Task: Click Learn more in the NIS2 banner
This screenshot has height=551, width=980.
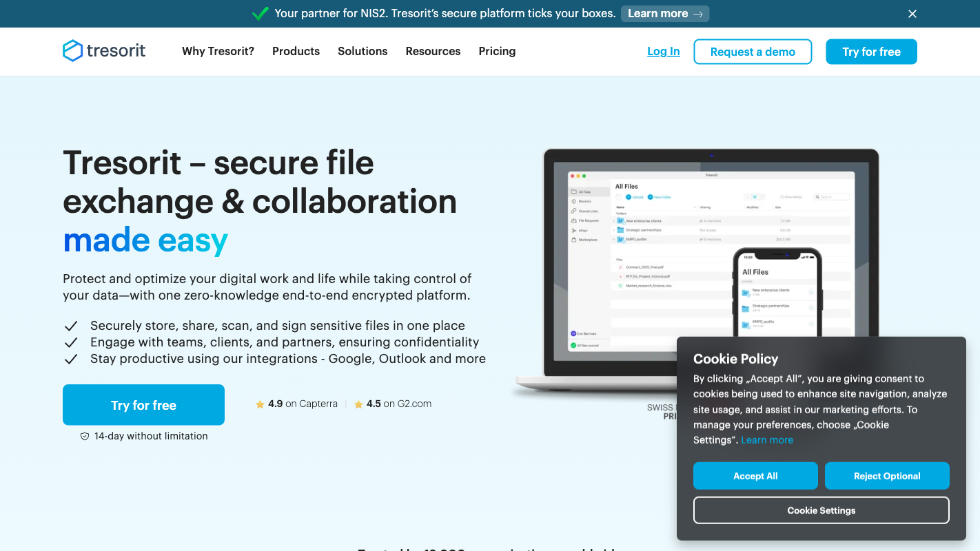Action: click(665, 14)
